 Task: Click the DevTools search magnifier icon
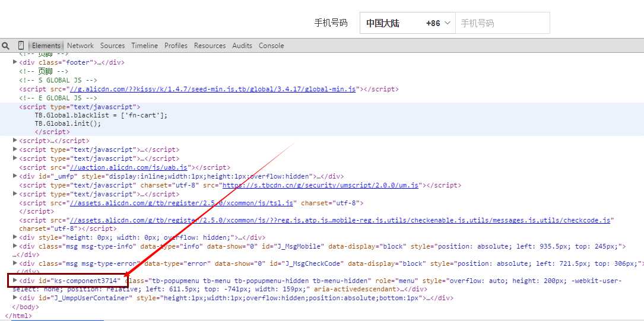[5, 46]
